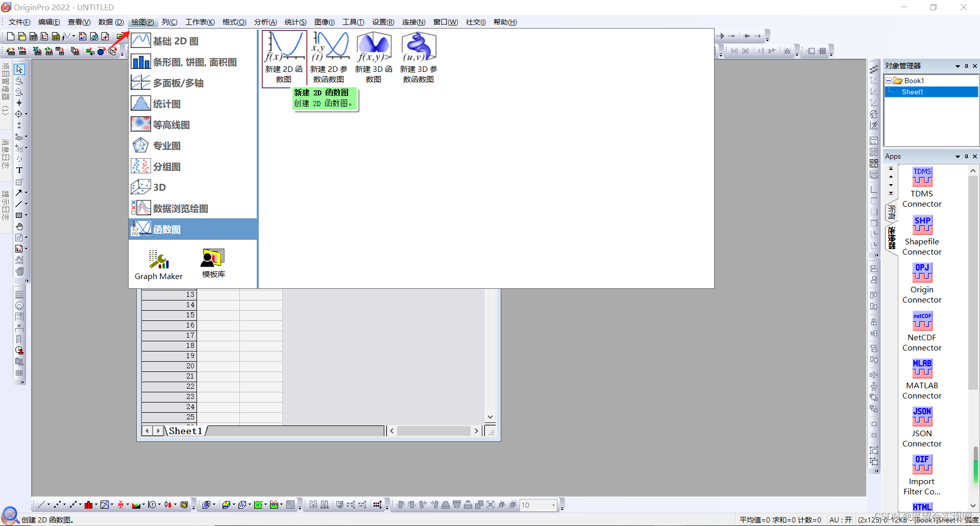The height and width of the screenshot is (526, 980).
Task: Select the Pan hand tool
Action: click(x=19, y=227)
